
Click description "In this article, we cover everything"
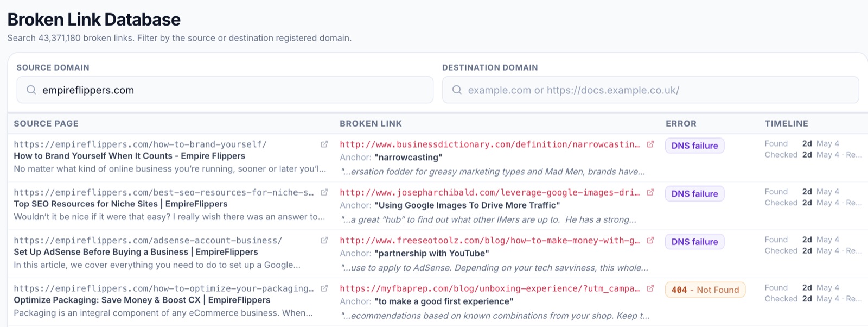pyautogui.click(x=157, y=265)
